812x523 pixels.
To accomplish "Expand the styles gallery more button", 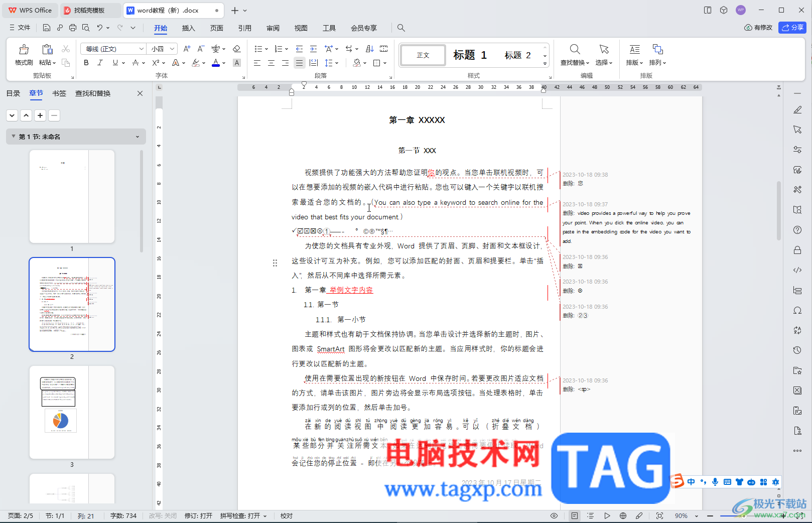I will (x=545, y=64).
